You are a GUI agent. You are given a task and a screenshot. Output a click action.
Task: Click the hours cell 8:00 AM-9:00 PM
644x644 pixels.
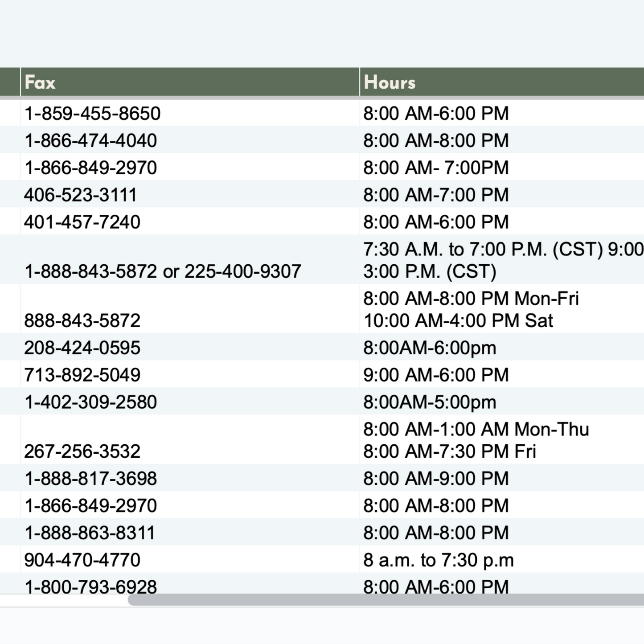click(435, 479)
